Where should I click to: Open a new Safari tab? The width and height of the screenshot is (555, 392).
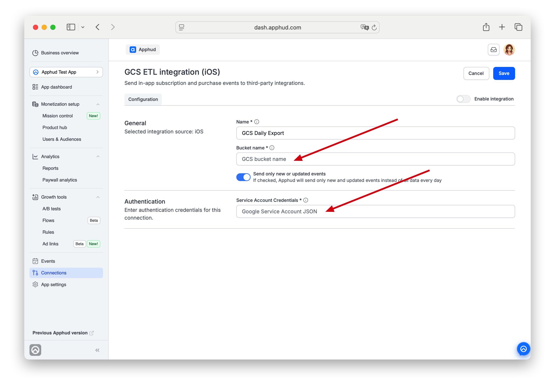tap(502, 27)
